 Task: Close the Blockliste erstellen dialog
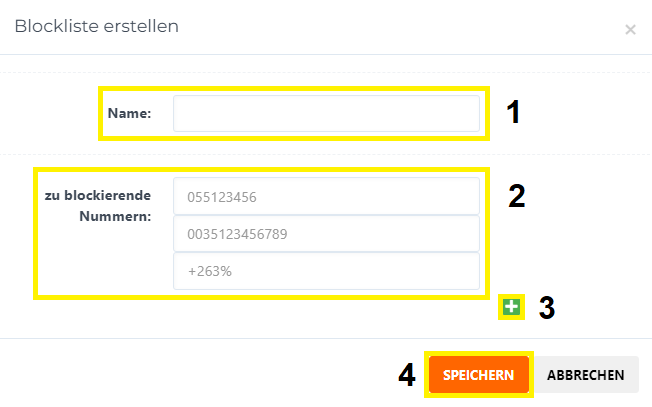(630, 30)
